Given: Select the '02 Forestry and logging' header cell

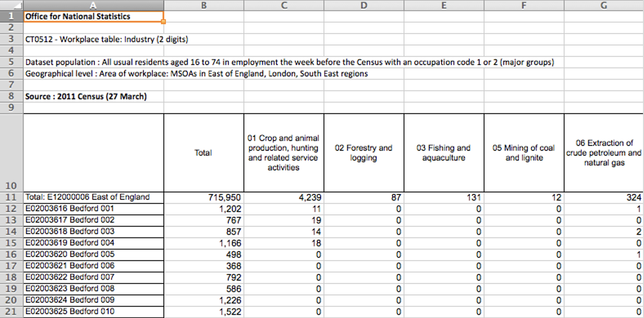Looking at the screenshot, I should coord(364,153).
